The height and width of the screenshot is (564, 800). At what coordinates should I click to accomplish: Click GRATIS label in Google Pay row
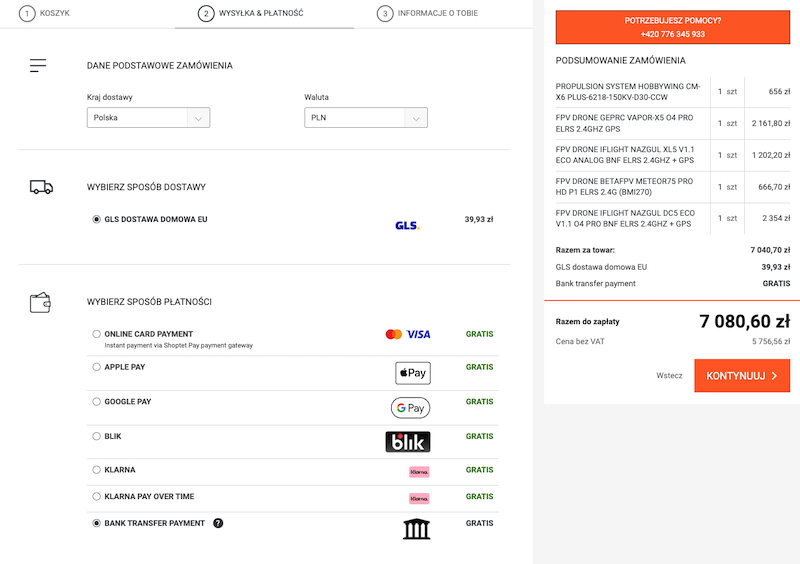tap(479, 402)
